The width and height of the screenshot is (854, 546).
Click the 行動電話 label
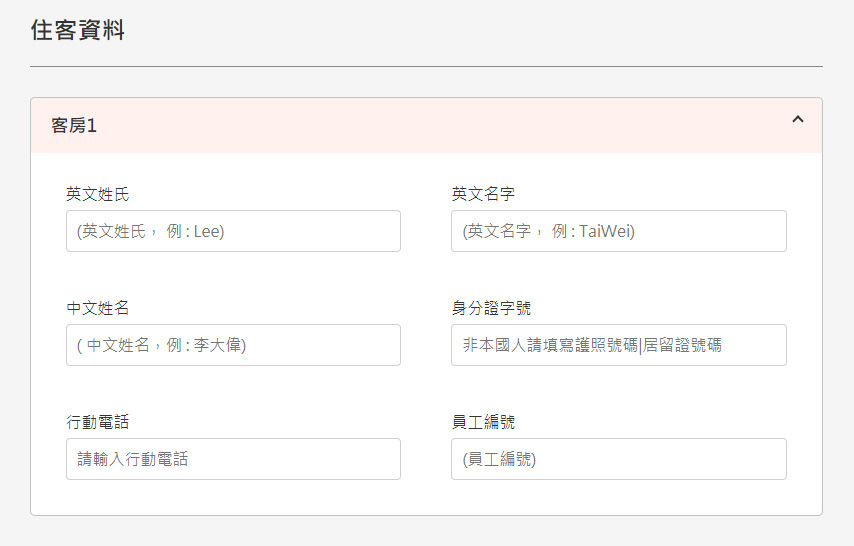(97, 422)
